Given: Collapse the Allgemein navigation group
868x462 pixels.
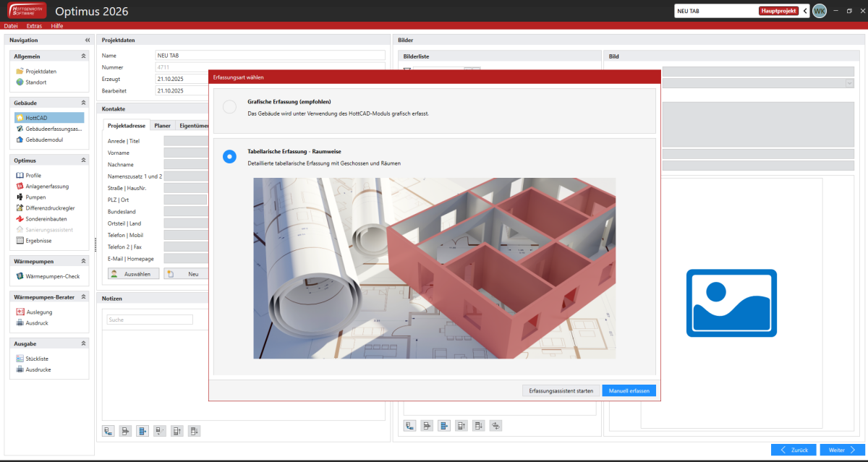Looking at the screenshot, I should pyautogui.click(x=83, y=56).
